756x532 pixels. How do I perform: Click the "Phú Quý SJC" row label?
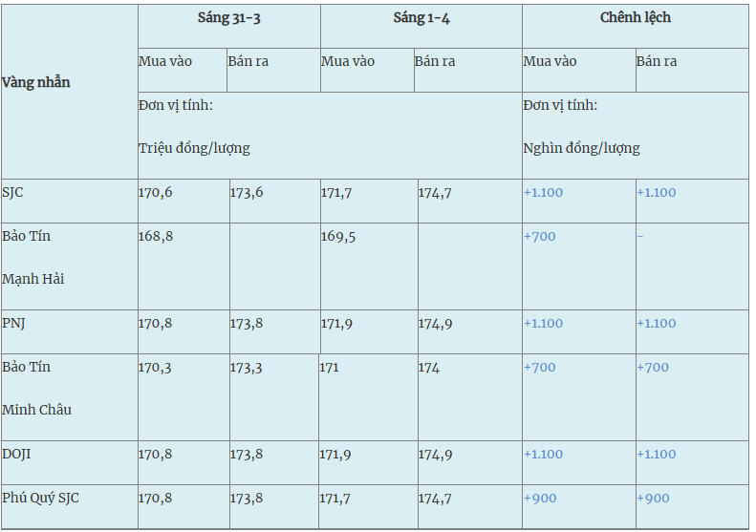click(x=39, y=499)
